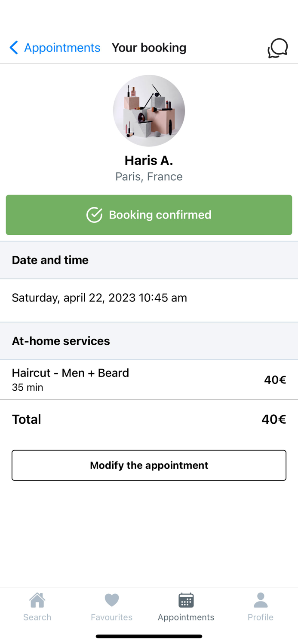Tap the Booking confirmed label
Screen dimensions: 298x644
tap(160, 215)
